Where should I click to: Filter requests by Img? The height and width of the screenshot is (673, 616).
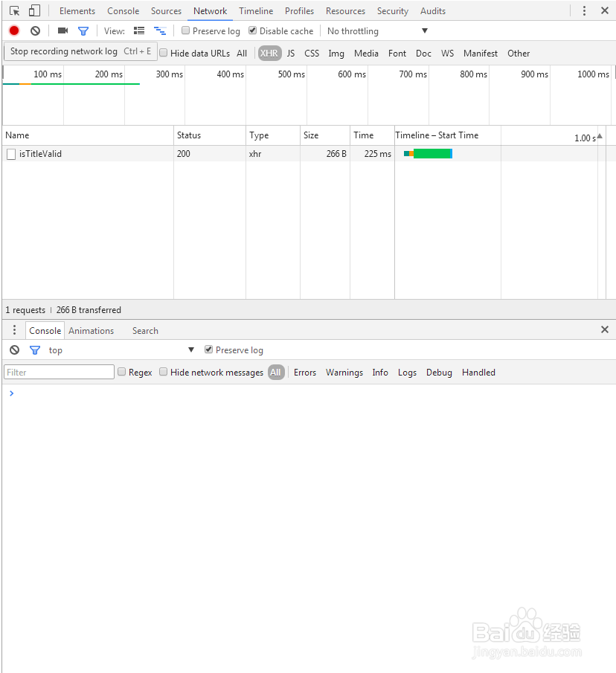tap(336, 54)
